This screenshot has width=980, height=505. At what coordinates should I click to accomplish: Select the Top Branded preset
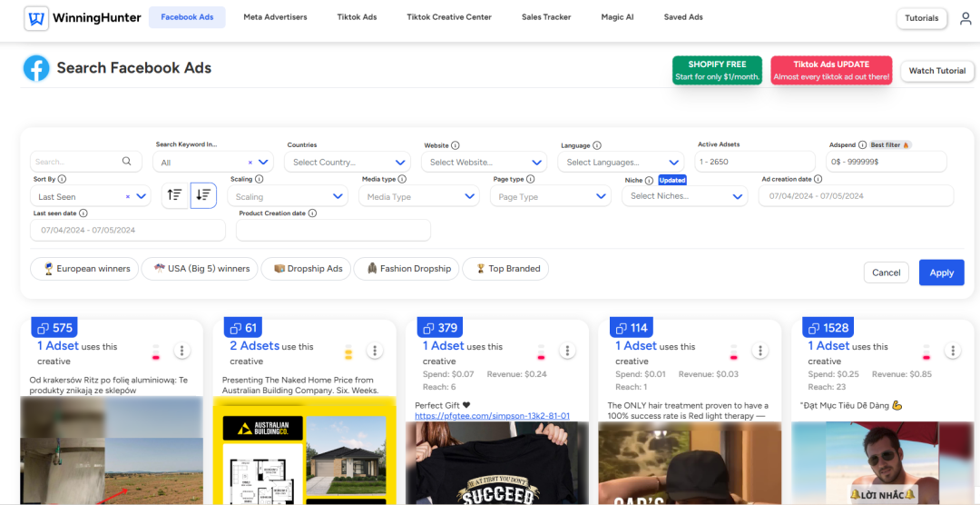505,269
